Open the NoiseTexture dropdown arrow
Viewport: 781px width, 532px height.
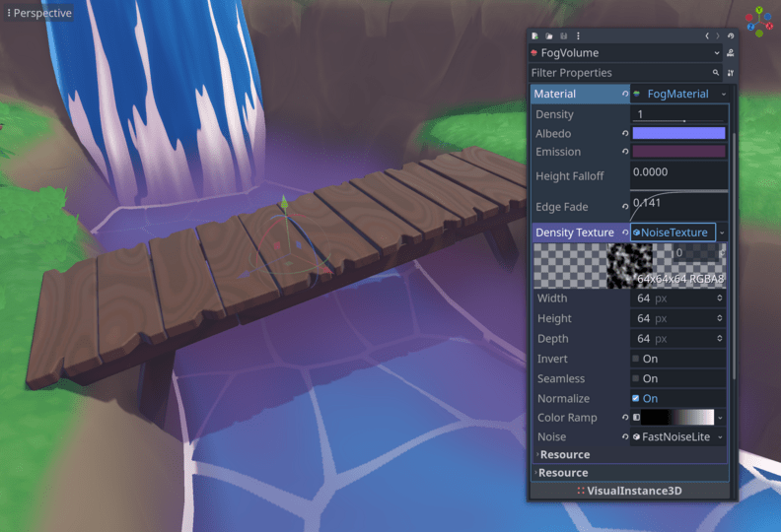point(723,233)
